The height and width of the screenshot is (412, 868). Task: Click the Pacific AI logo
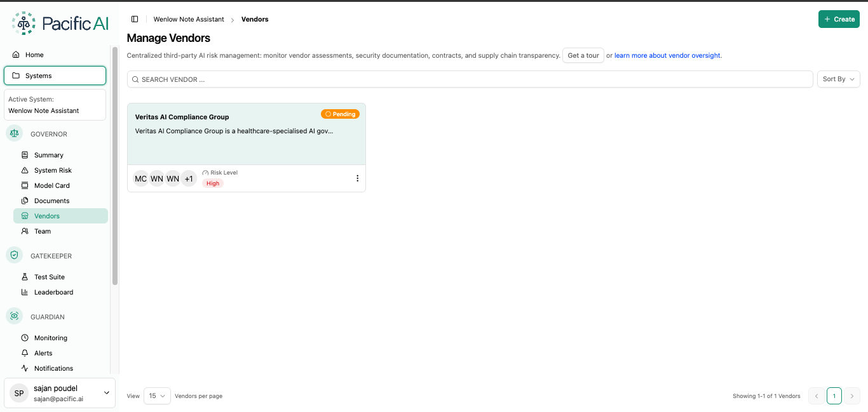coord(60,23)
